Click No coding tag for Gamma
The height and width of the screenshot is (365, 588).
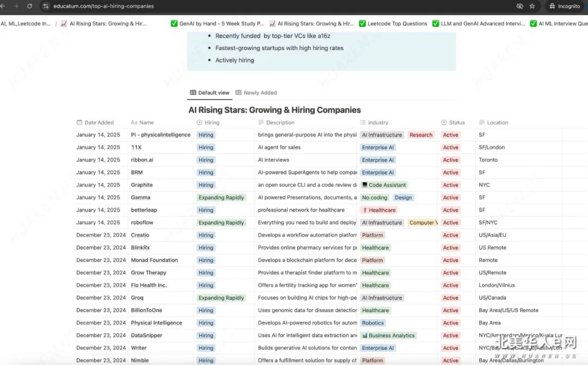pos(375,197)
